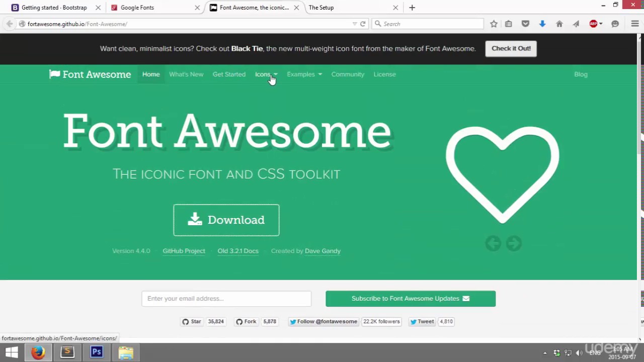
Task: Open the License nav item
Action: pyautogui.click(x=384, y=74)
